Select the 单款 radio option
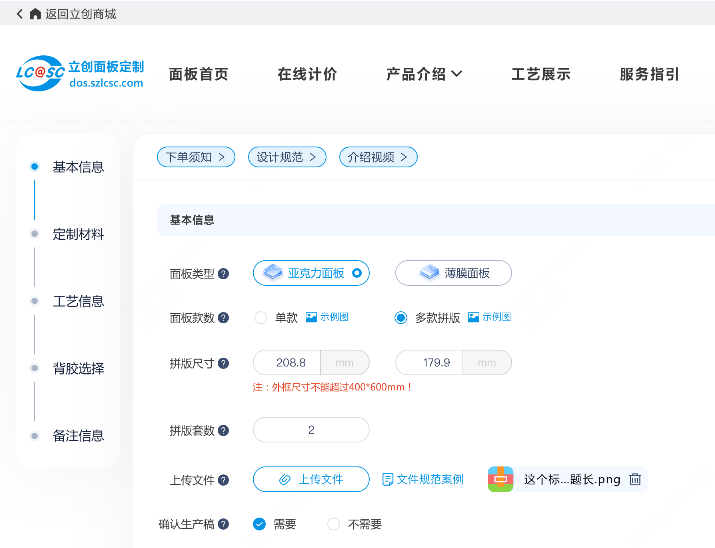The width and height of the screenshot is (715, 548). click(261, 317)
